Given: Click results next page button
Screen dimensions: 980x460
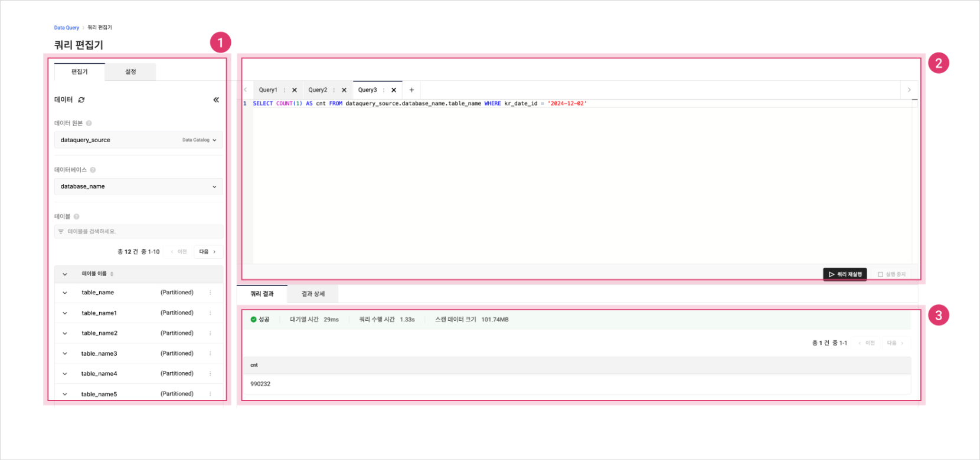Looking at the screenshot, I should [x=896, y=343].
